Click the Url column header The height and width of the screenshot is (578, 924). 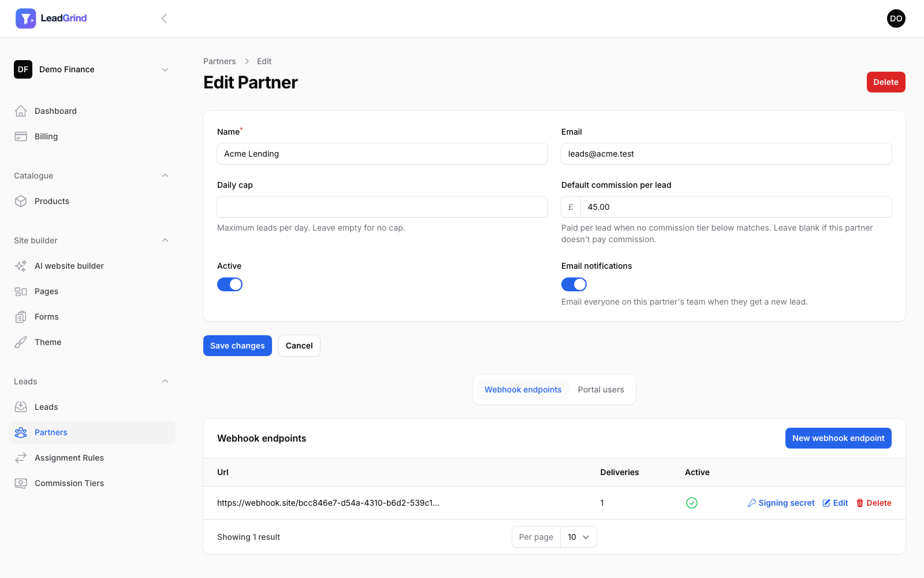tap(223, 472)
